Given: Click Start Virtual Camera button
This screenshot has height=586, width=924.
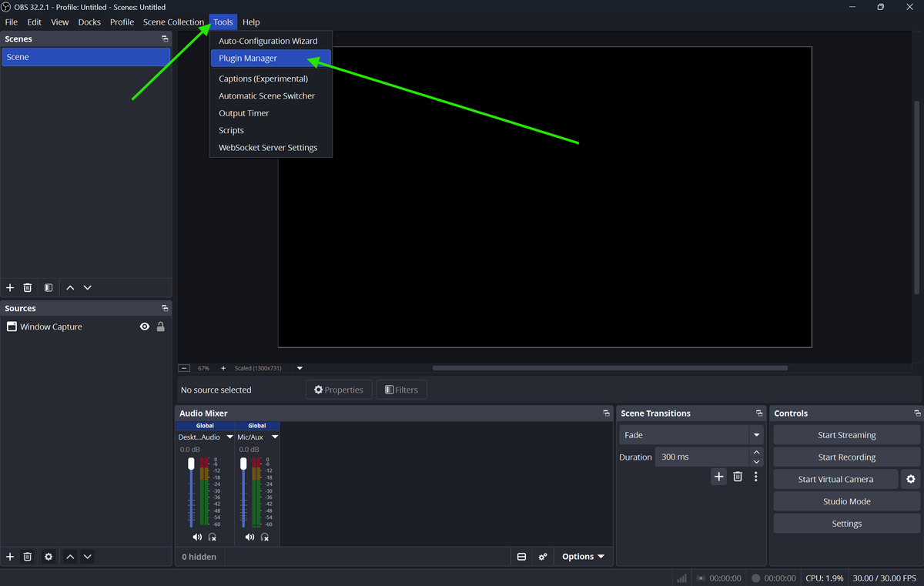Looking at the screenshot, I should 835,479.
